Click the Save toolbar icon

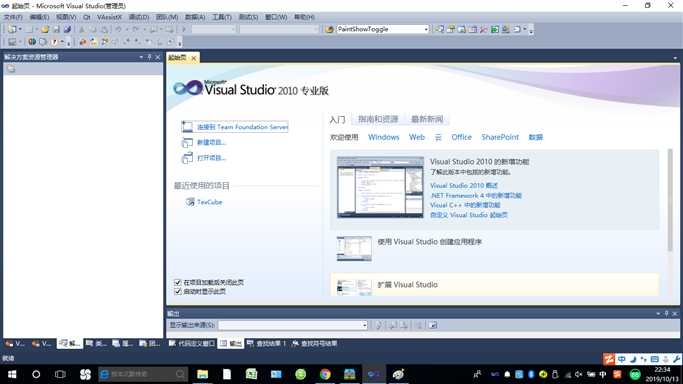(56, 29)
